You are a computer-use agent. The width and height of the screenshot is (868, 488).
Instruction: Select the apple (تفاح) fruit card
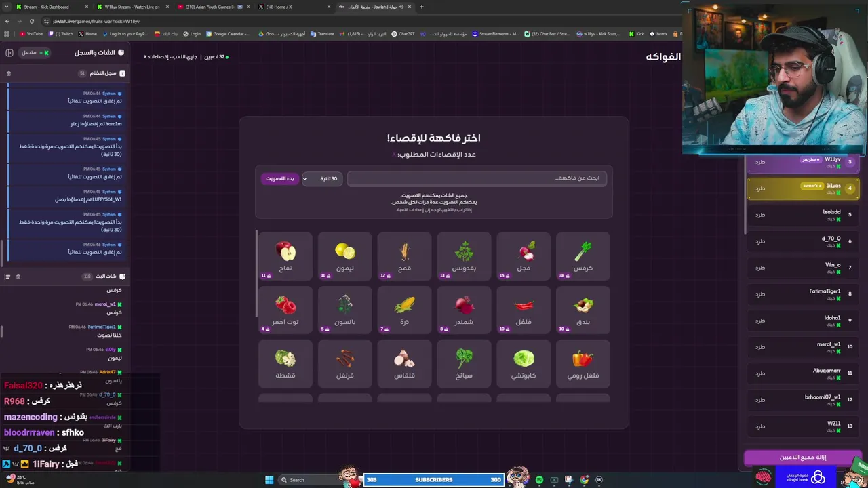[285, 256]
